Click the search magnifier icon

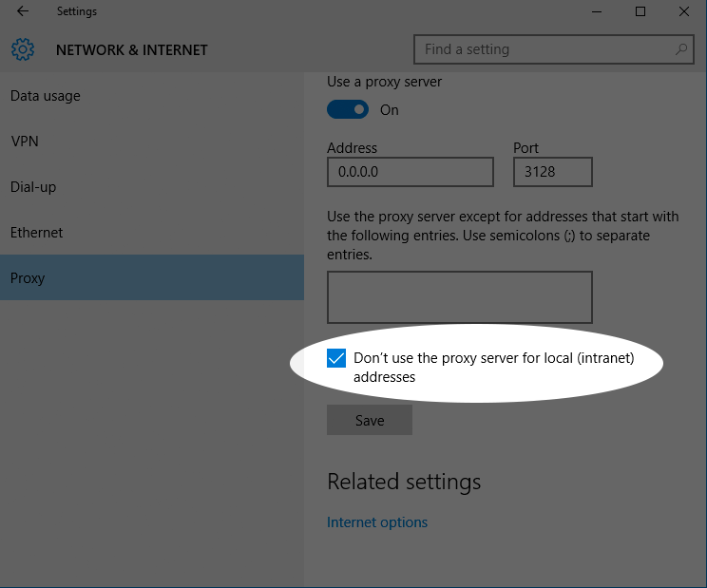coord(680,49)
